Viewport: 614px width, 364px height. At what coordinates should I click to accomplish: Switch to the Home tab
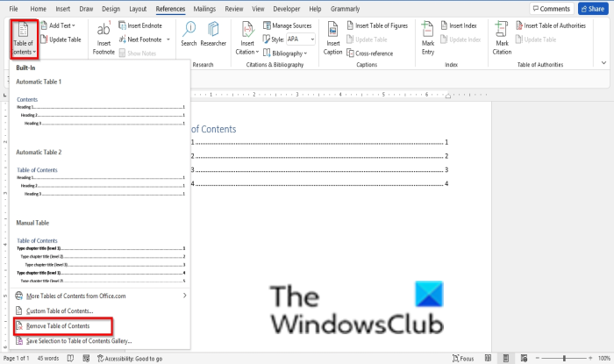pos(38,9)
